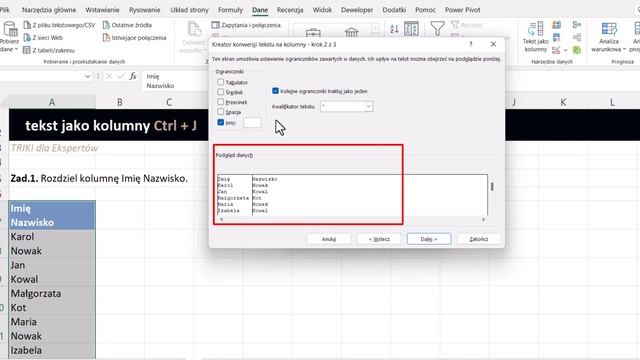Switch to the Wstawianie tab
Screen dimensions: 640x360
click(102, 9)
